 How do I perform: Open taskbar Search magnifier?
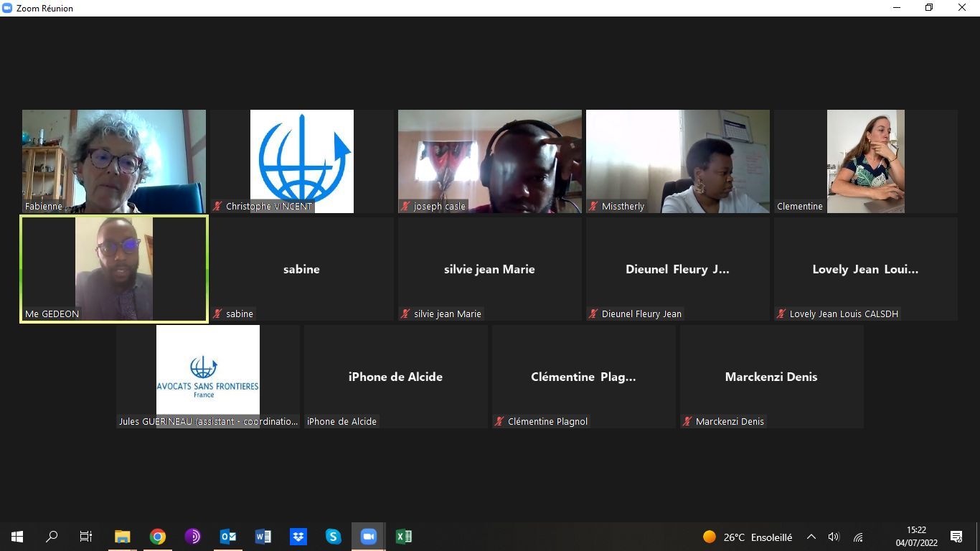pyautogui.click(x=52, y=536)
